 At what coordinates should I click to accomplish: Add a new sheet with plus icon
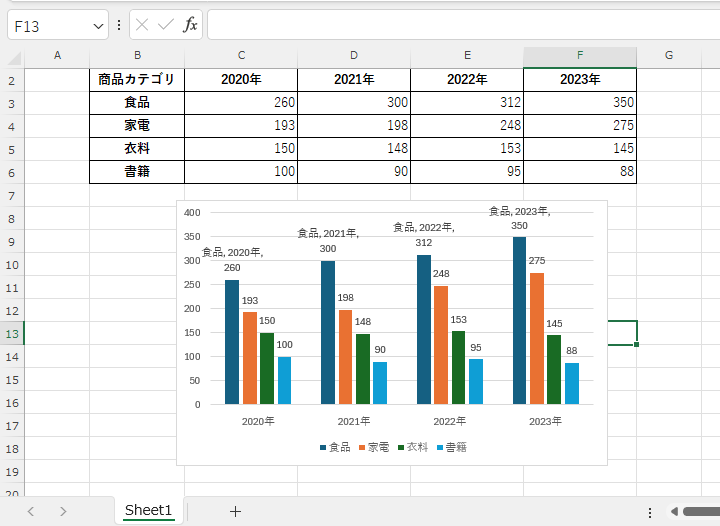coord(235,511)
